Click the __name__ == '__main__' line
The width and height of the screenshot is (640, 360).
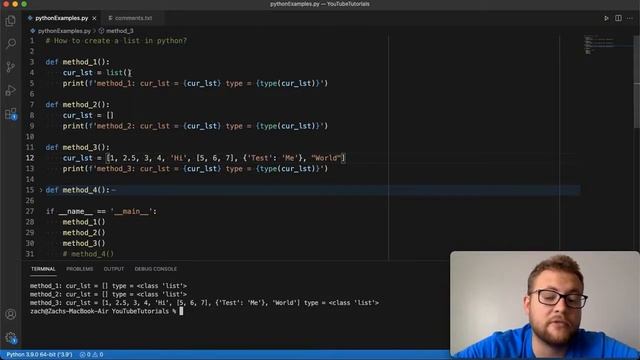click(101, 211)
